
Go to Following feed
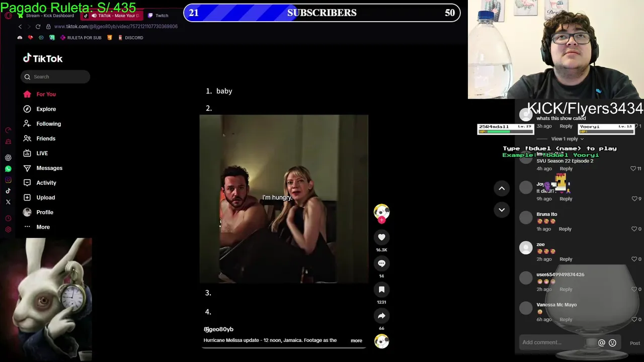42,124
